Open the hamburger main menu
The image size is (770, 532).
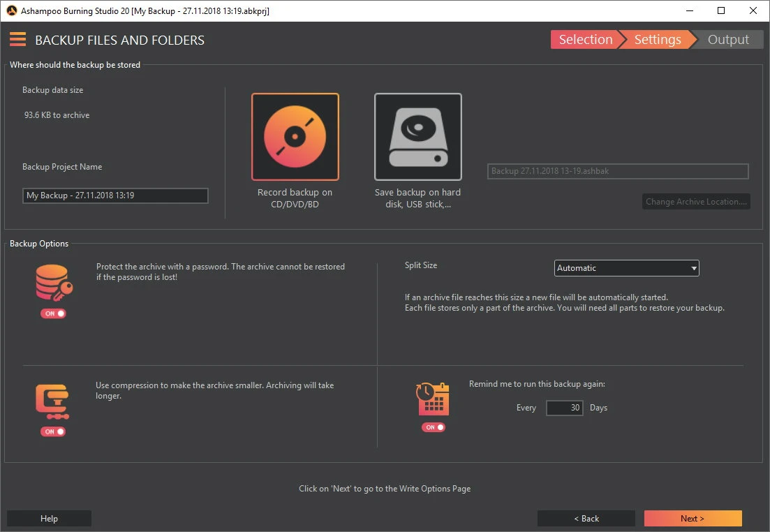[x=17, y=40]
